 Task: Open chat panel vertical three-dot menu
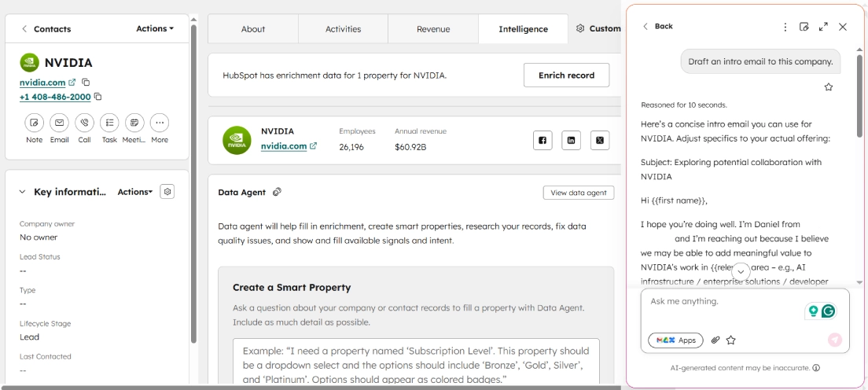(x=785, y=27)
